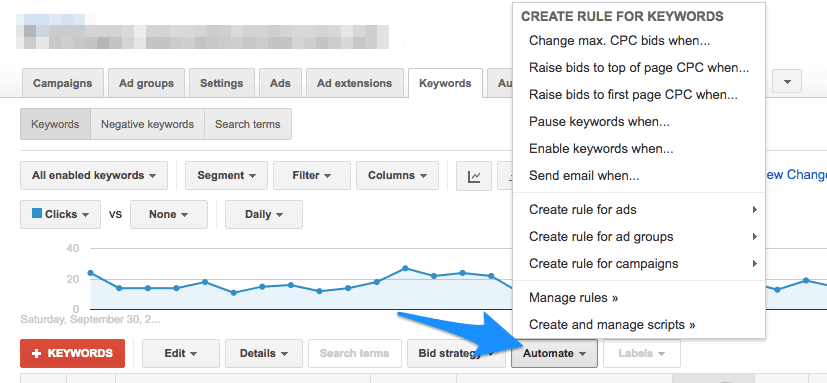The width and height of the screenshot is (827, 383).
Task: Choose Change max. CPC bids when...
Action: tap(619, 41)
